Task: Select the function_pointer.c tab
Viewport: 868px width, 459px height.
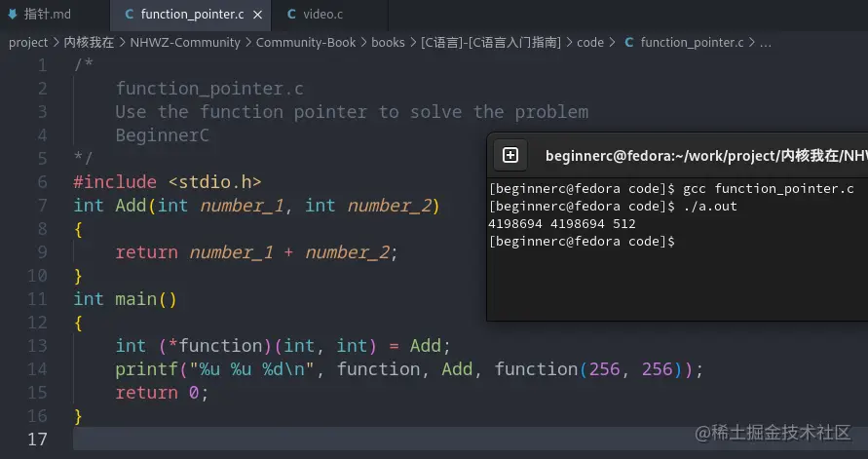Action: (x=190, y=15)
